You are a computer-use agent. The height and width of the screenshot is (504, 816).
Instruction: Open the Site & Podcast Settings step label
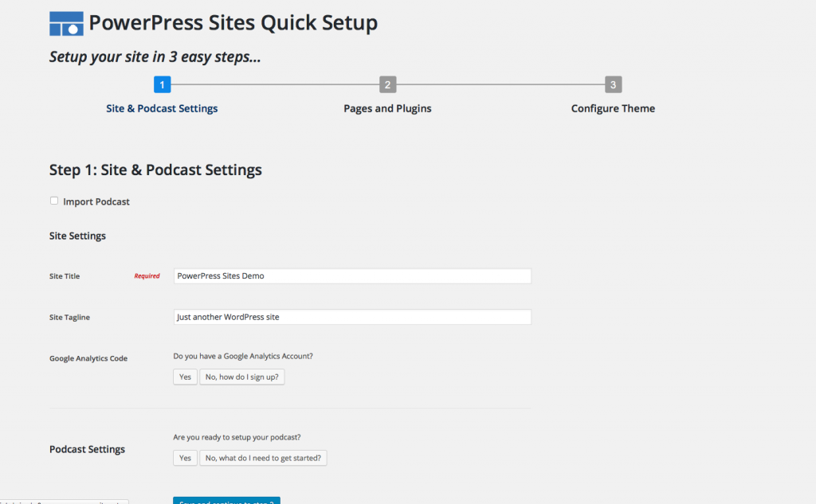tap(162, 108)
